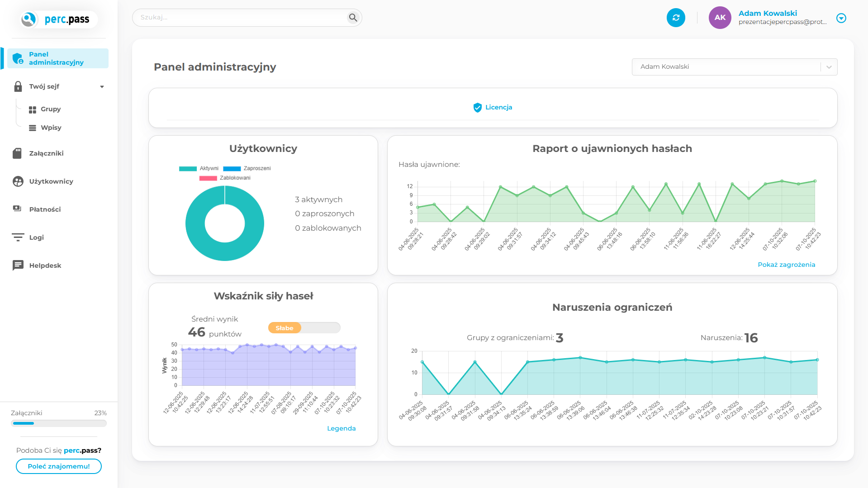Expand the Twój sejf submenu arrow
Image resolution: width=868 pixels, height=488 pixels.
[x=102, y=86]
